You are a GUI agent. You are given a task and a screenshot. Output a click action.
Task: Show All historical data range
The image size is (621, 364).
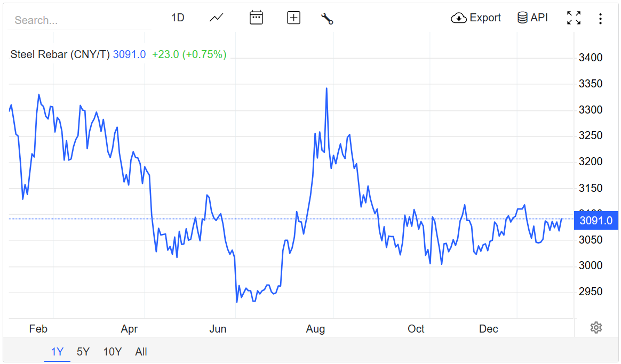click(x=141, y=352)
